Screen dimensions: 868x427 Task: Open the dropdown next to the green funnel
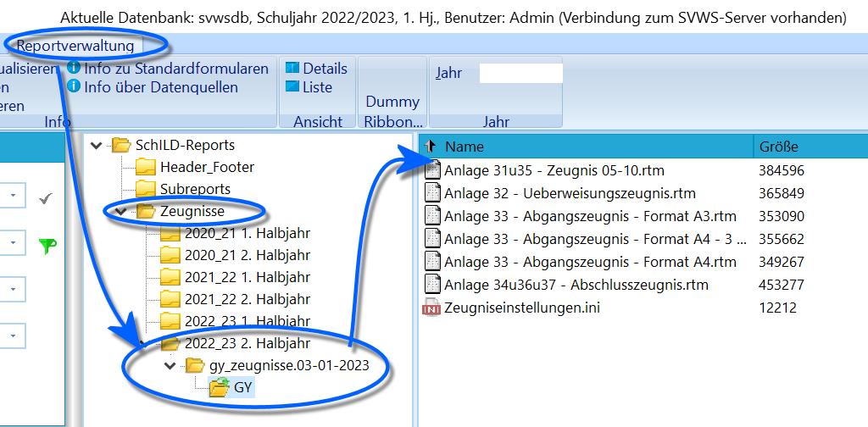point(14,242)
